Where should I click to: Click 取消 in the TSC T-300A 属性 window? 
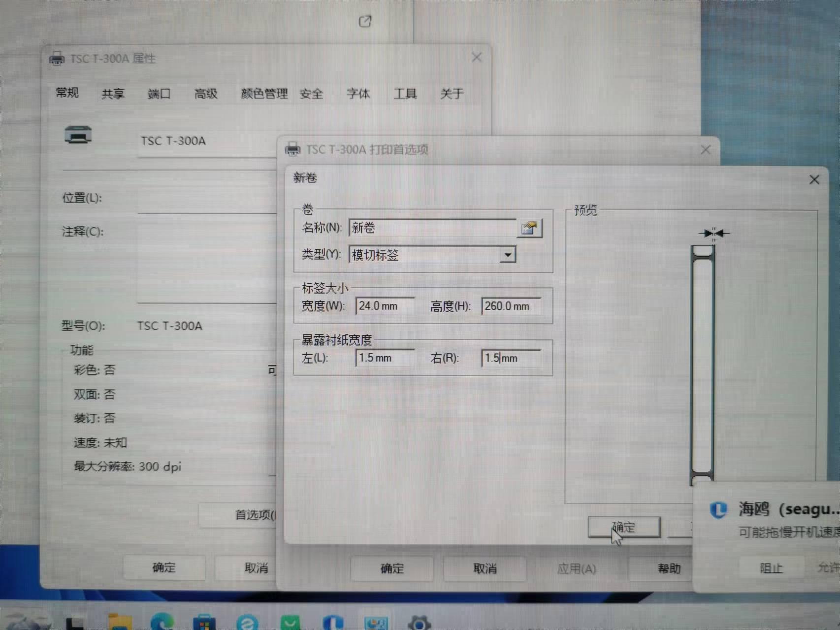tap(246, 567)
